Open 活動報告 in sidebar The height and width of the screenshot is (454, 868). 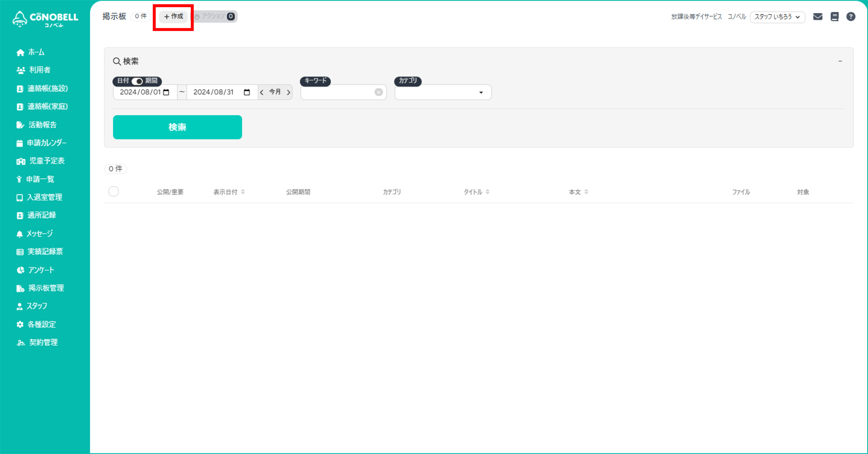click(x=36, y=125)
